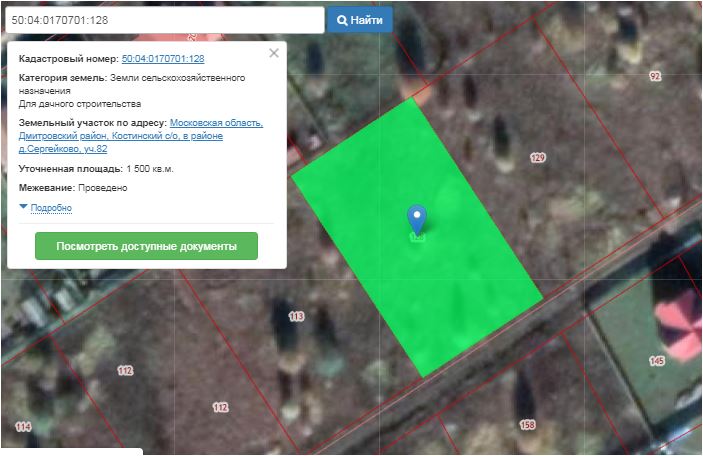This screenshot has width=703, height=456.
Task: Click the cadastral number search field
Action: [163, 20]
